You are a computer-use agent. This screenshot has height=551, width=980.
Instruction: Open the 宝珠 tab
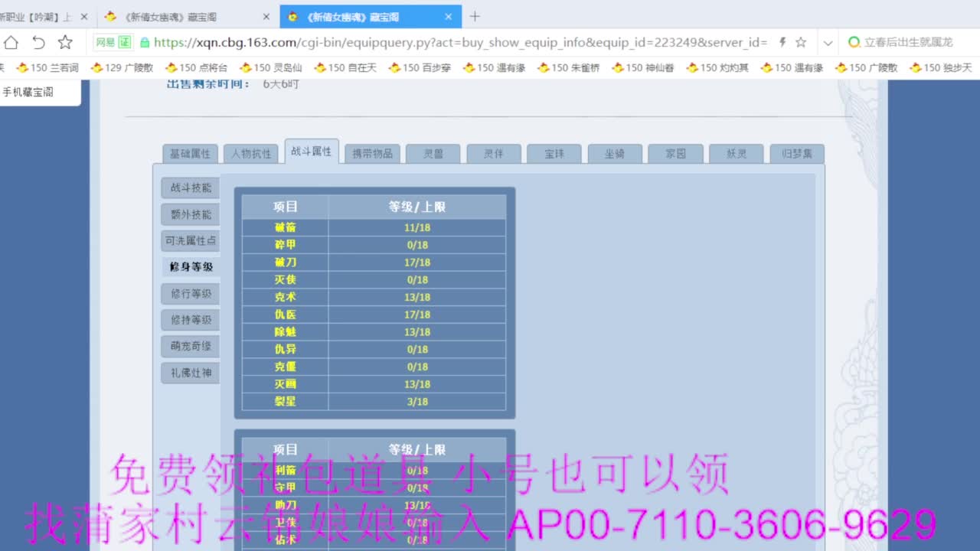click(554, 154)
